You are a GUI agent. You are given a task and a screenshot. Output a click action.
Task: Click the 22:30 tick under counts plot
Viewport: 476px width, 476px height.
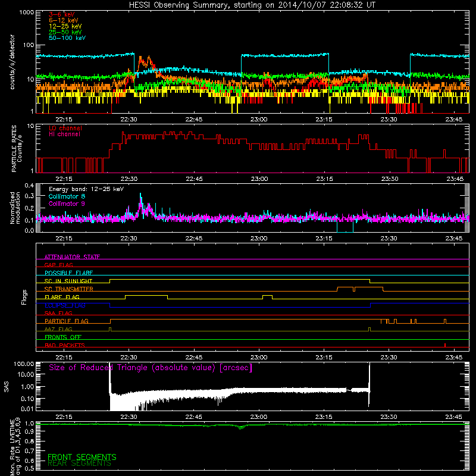129,120
